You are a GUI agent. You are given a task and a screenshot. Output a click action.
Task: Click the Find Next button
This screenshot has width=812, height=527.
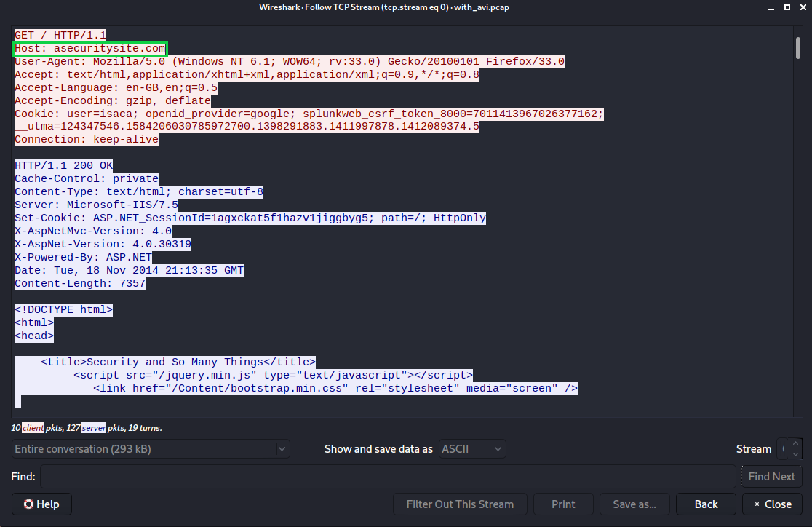[x=771, y=477]
